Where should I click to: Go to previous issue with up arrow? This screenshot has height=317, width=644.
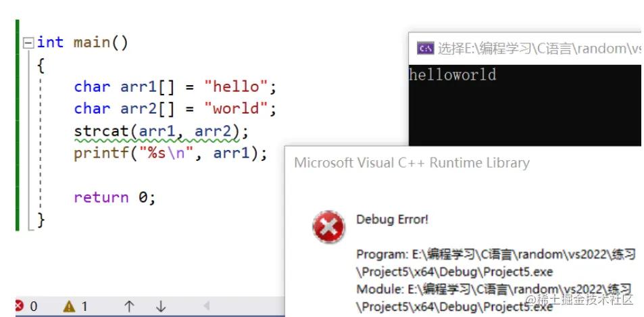pyautogui.click(x=129, y=306)
